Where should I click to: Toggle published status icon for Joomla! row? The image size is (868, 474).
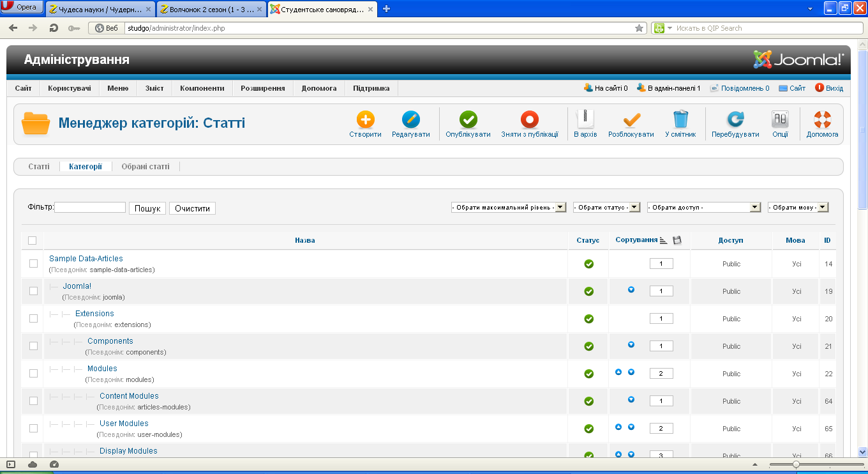pos(588,291)
